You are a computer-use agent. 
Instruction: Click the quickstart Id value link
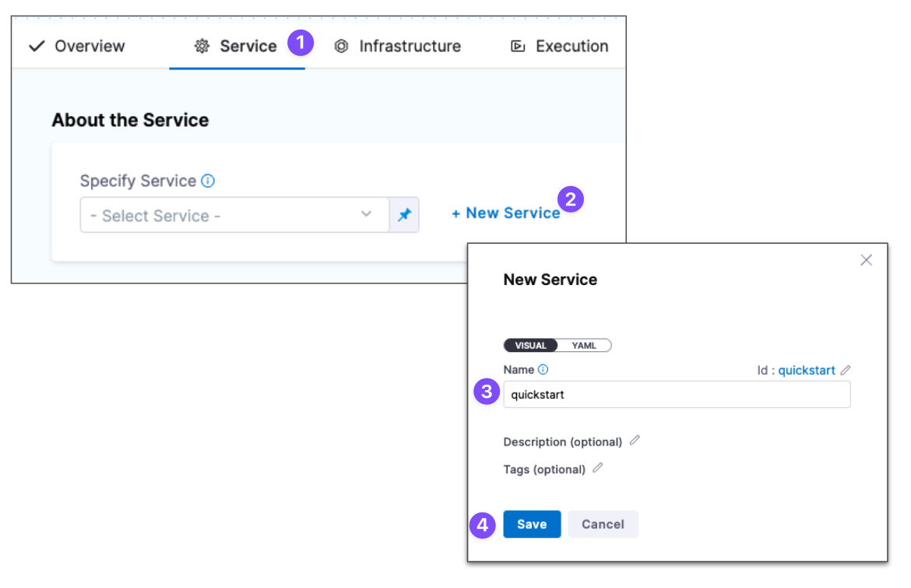coord(807,370)
